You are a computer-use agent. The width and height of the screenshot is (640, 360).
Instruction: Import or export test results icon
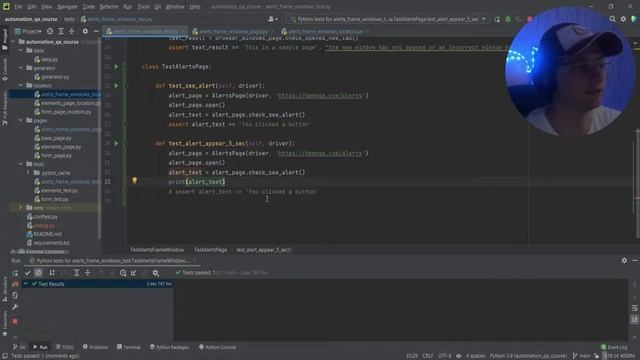coord(133,273)
